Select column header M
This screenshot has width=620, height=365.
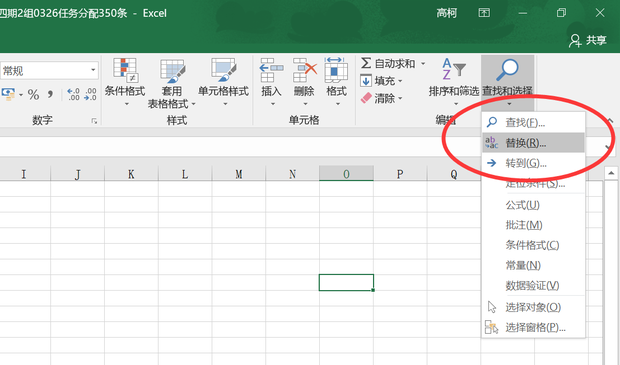point(239,174)
